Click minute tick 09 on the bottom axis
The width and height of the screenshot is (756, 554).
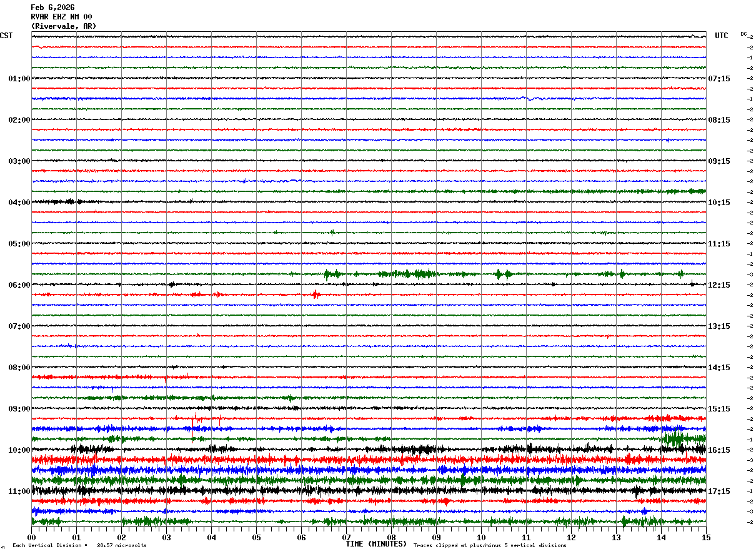(436, 537)
